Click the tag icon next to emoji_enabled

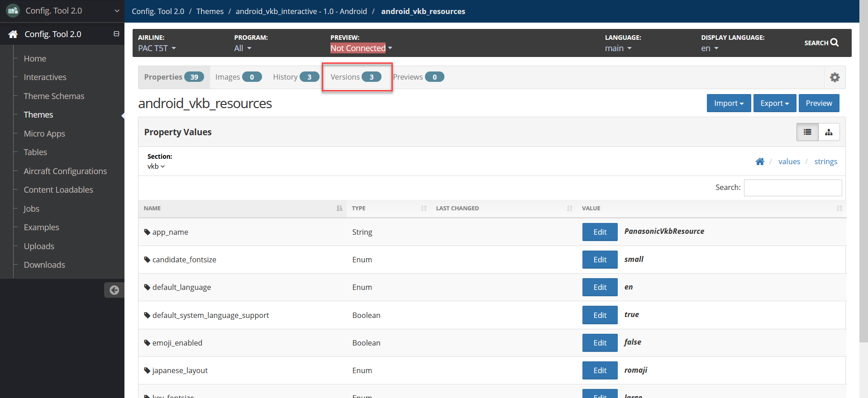[147, 343]
